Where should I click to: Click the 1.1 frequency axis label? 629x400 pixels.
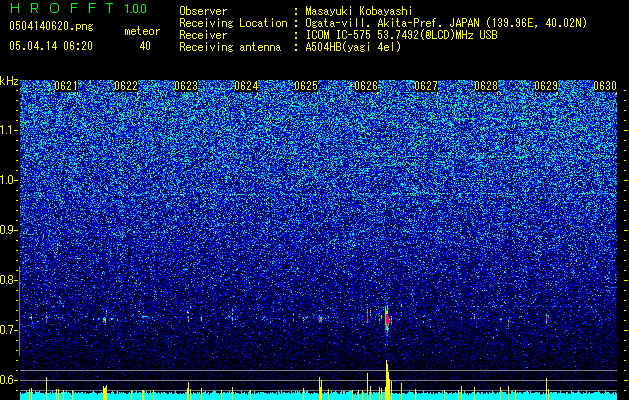point(8,130)
